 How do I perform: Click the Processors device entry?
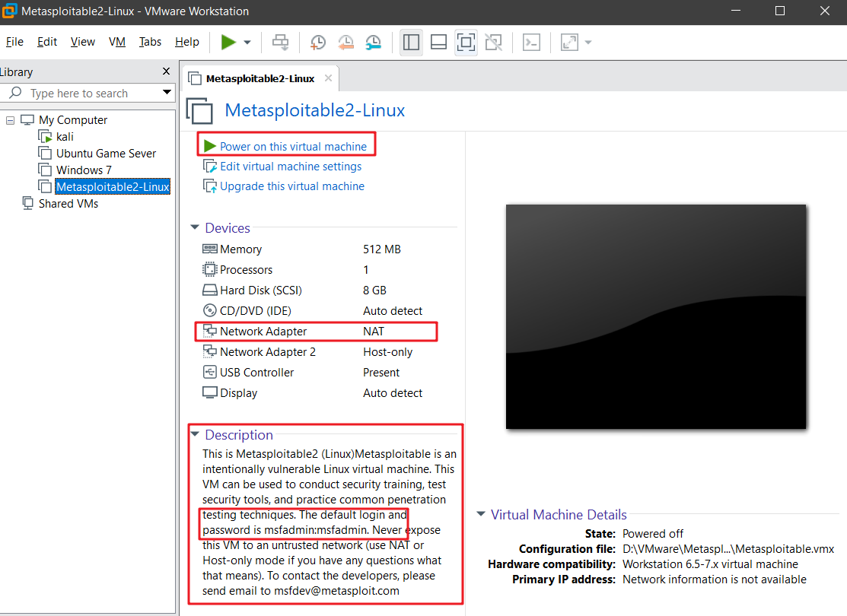(x=246, y=270)
